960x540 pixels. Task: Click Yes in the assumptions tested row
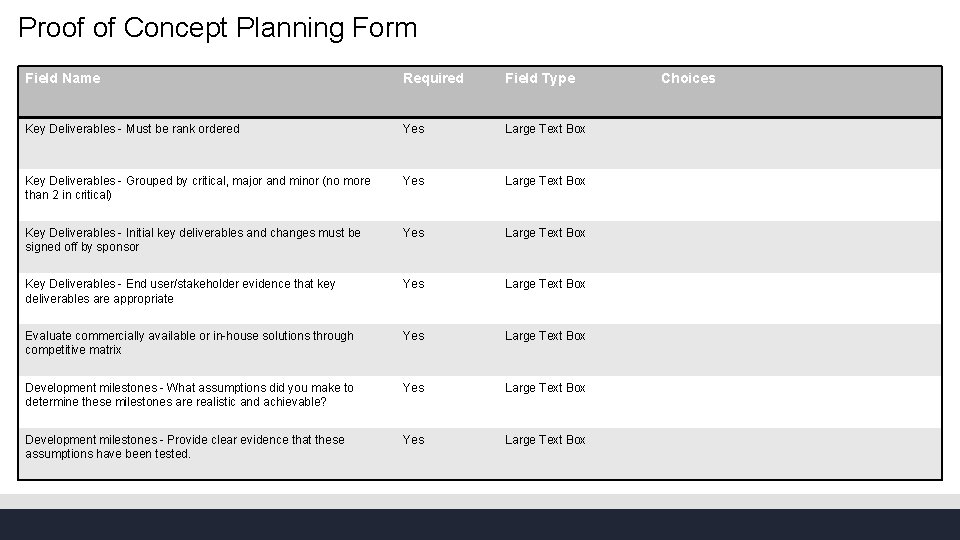(413, 440)
